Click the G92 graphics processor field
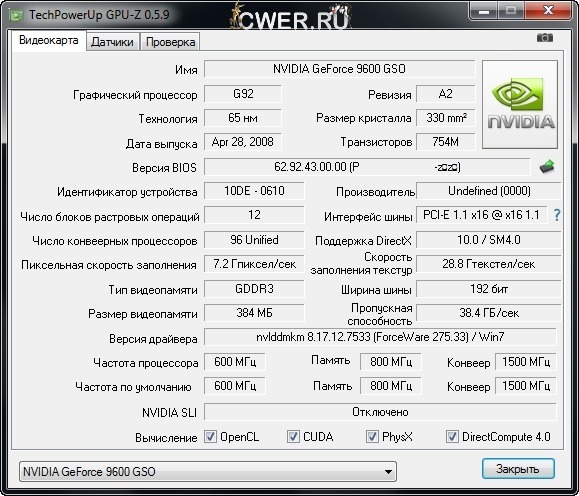579x496 pixels. tap(243, 94)
